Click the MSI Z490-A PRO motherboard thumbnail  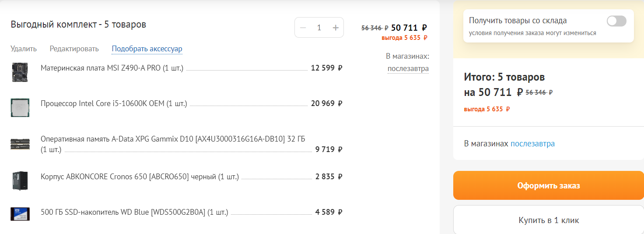[x=20, y=72]
